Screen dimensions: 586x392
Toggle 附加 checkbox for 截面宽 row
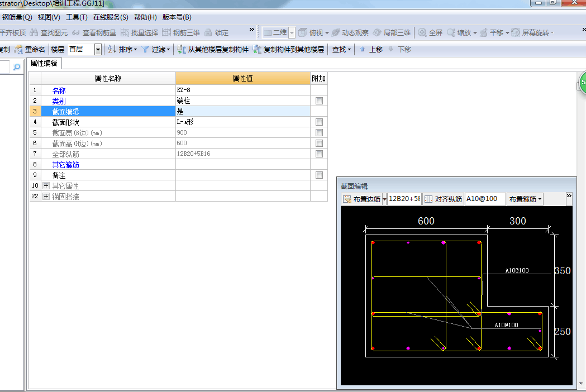(319, 133)
